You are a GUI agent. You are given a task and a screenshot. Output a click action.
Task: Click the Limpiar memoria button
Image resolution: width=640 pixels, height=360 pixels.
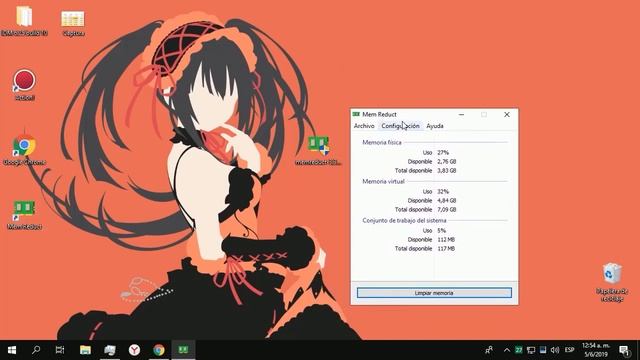click(x=434, y=293)
